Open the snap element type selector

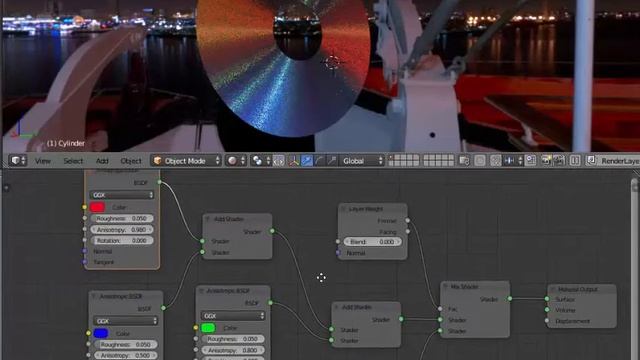click(513, 160)
